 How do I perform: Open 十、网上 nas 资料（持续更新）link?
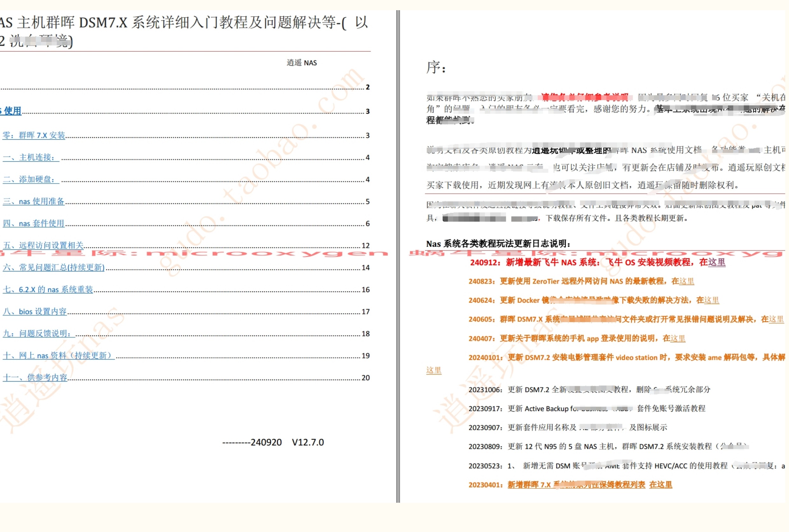(x=58, y=356)
